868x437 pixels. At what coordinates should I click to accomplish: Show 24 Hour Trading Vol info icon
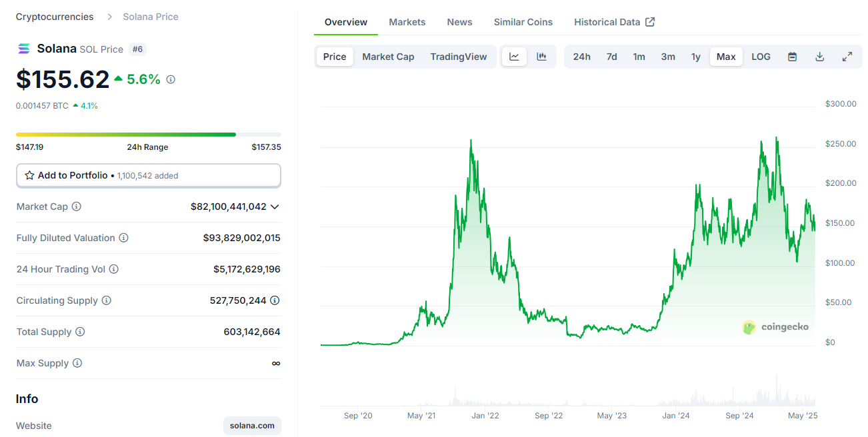pyautogui.click(x=114, y=269)
